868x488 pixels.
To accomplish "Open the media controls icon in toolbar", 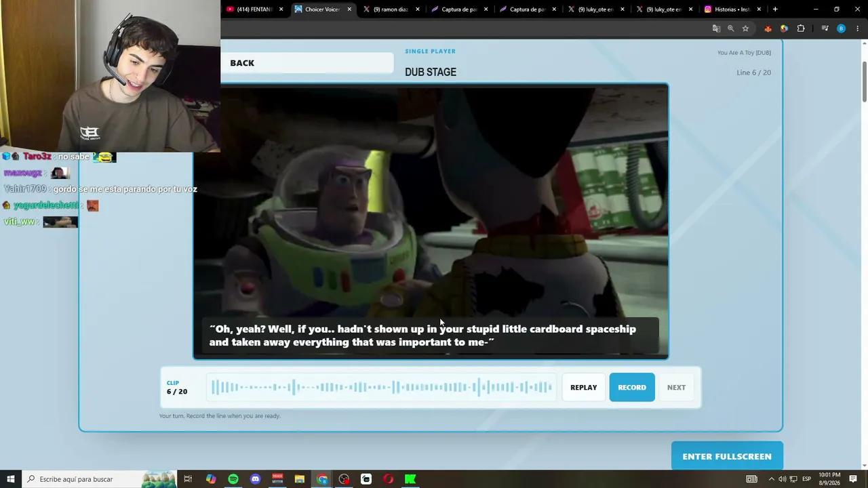I will coord(825,28).
